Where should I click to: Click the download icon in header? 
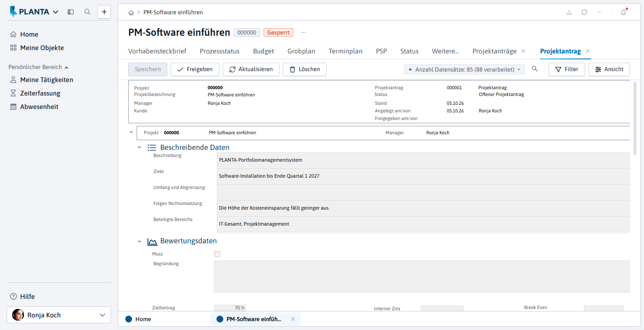pyautogui.click(x=569, y=12)
